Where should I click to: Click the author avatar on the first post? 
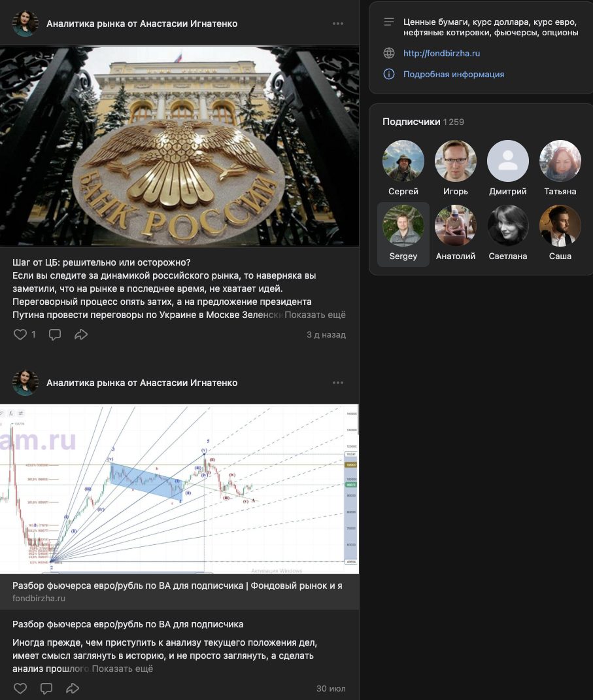pyautogui.click(x=25, y=23)
